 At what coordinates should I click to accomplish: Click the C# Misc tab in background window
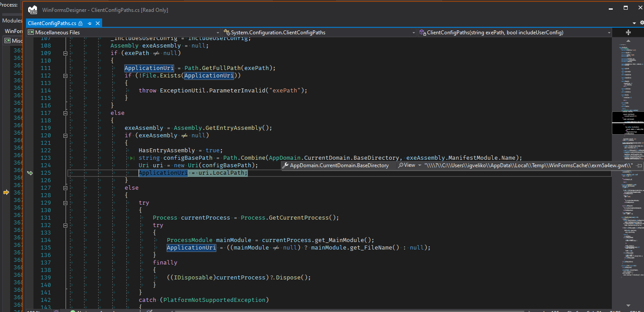(13, 41)
